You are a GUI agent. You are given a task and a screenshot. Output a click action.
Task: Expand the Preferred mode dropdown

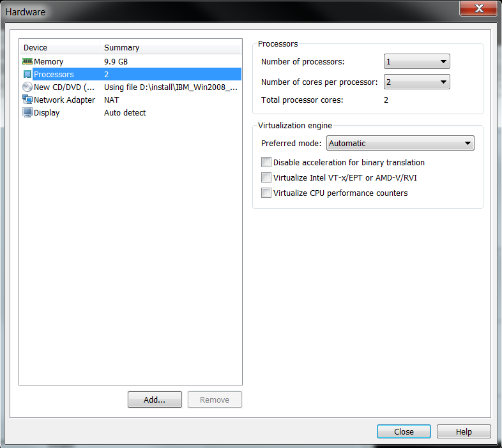[400, 143]
